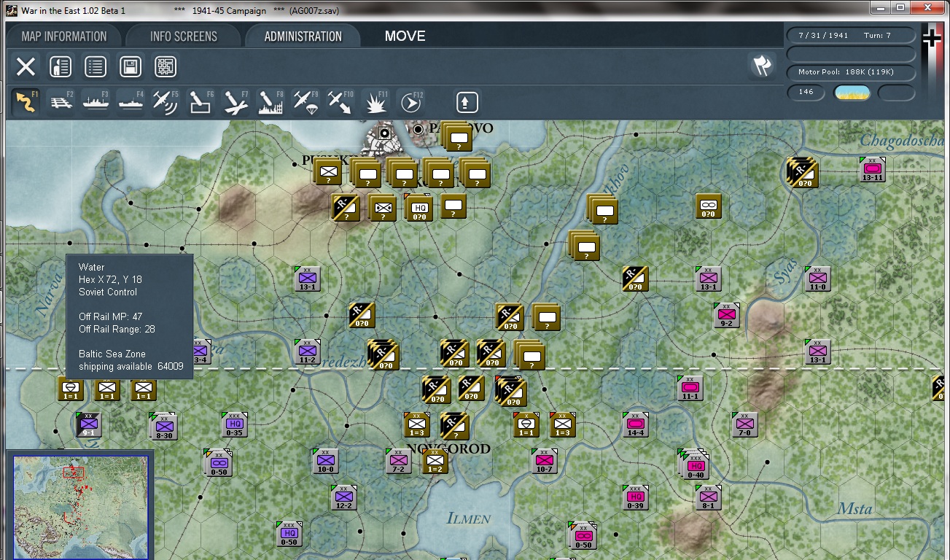Select F10 air transfer mode
This screenshot has width=950, height=560.
(340, 102)
